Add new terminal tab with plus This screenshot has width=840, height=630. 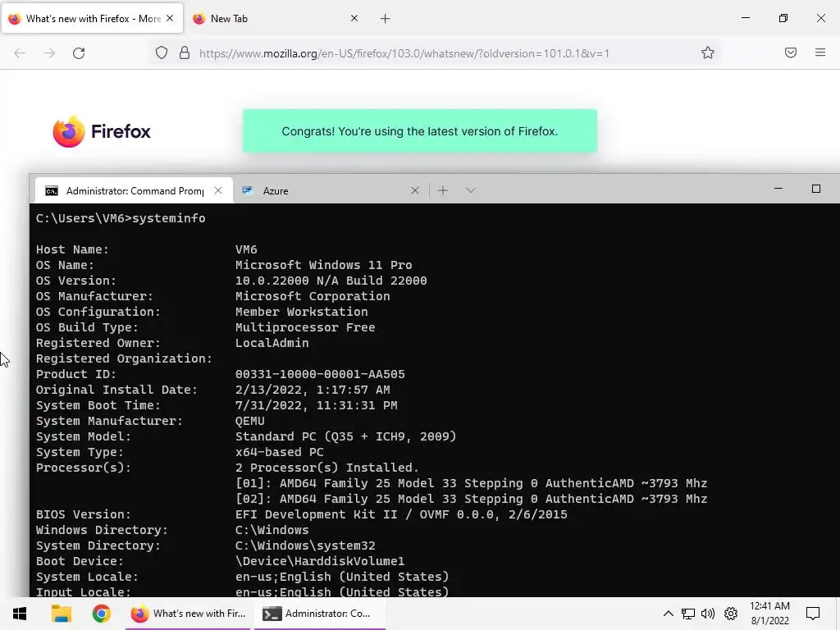[x=443, y=190]
